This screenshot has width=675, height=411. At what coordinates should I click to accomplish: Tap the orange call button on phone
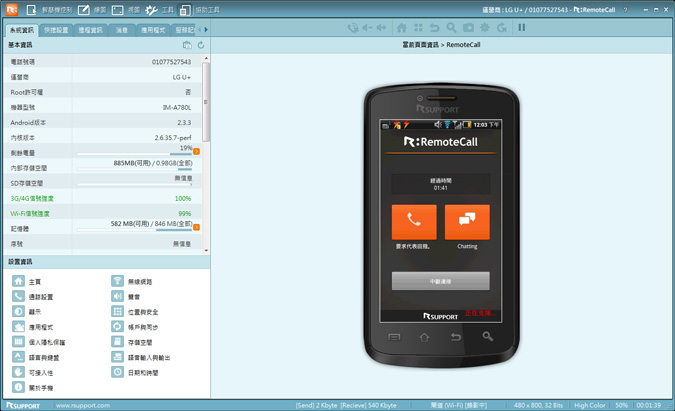(x=414, y=222)
